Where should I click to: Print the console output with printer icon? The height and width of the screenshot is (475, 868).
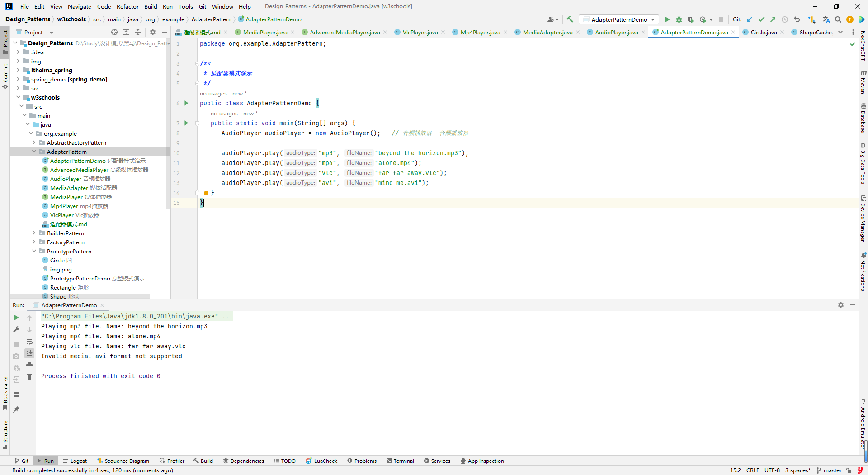tap(29, 365)
